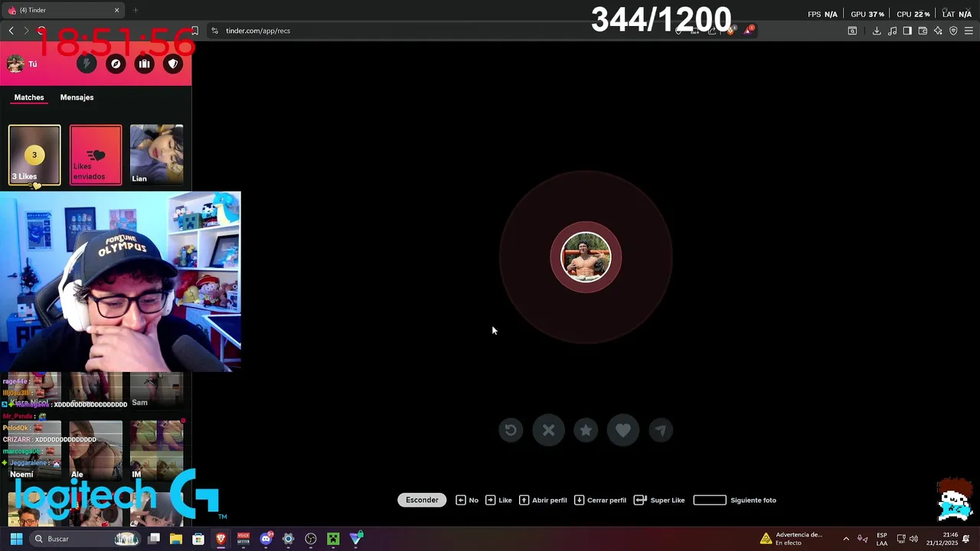Click the Like right-arrow shortcut hint
980x551 pixels.
(x=498, y=500)
